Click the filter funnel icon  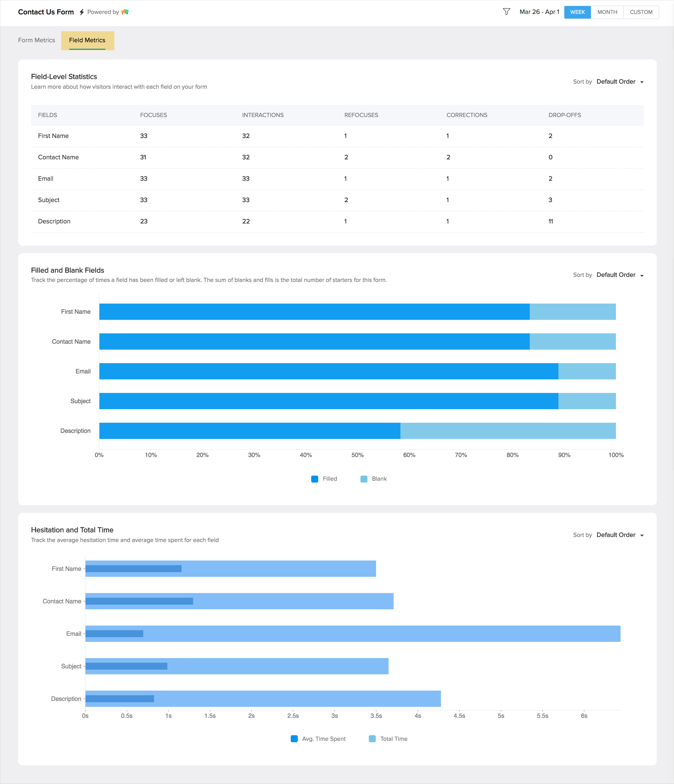click(506, 12)
